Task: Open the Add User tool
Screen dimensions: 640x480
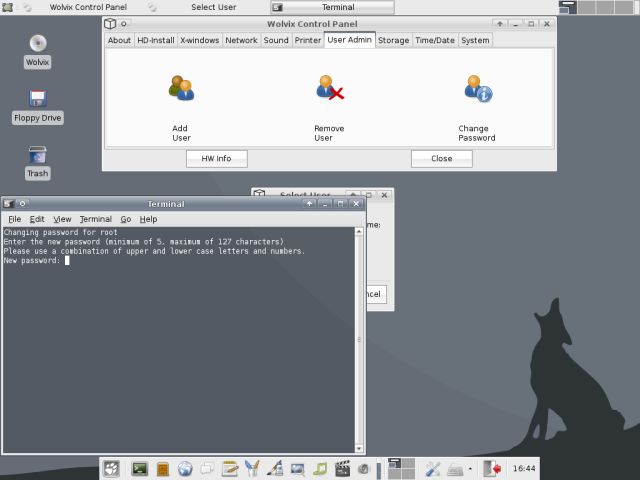Action: (181, 108)
